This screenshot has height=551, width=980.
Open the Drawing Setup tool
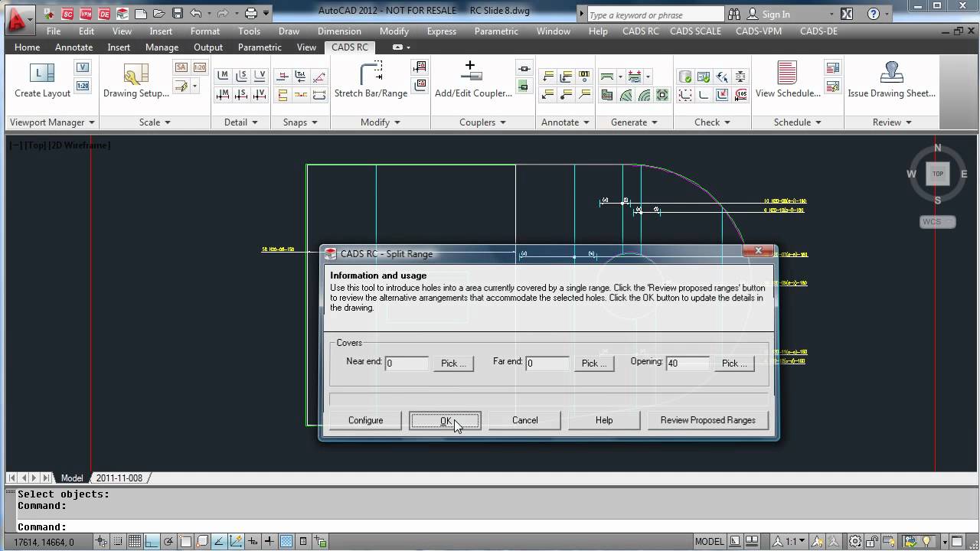pos(136,80)
